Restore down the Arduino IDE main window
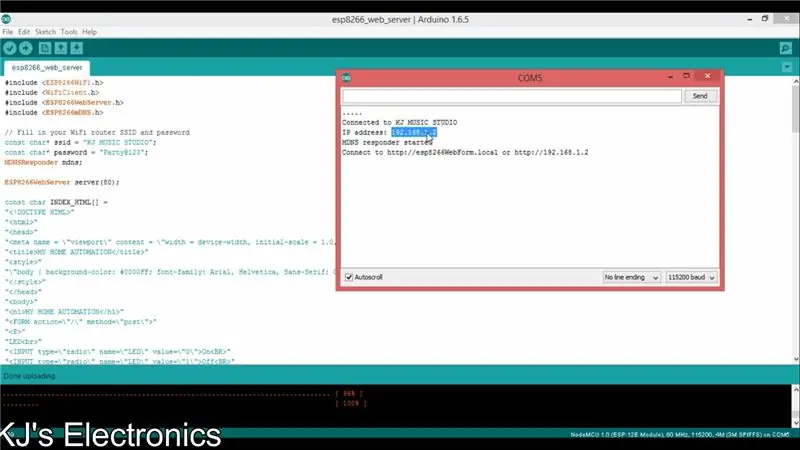 click(765, 19)
